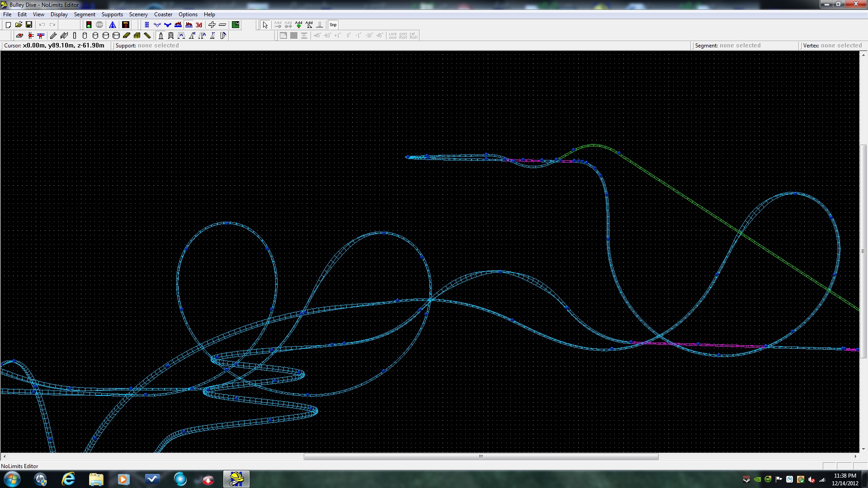Image resolution: width=868 pixels, height=488 pixels.
Task: Click the solid blue wave track icon
Action: pos(168,25)
